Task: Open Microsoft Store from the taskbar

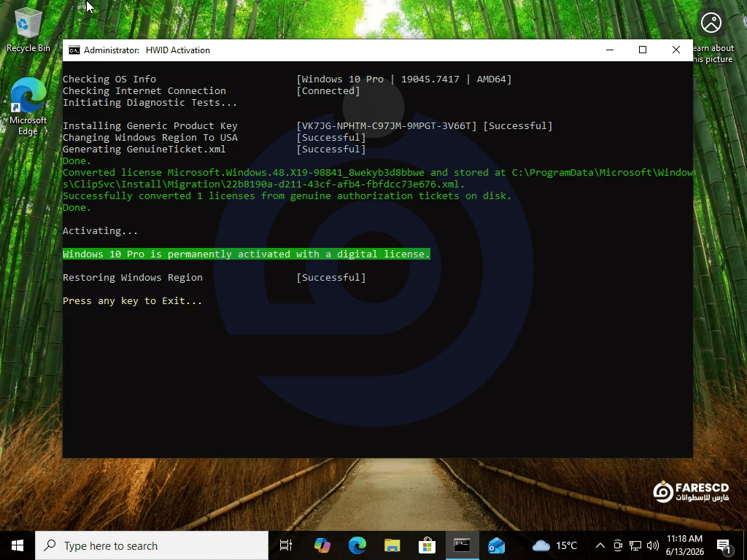Action: (426, 545)
